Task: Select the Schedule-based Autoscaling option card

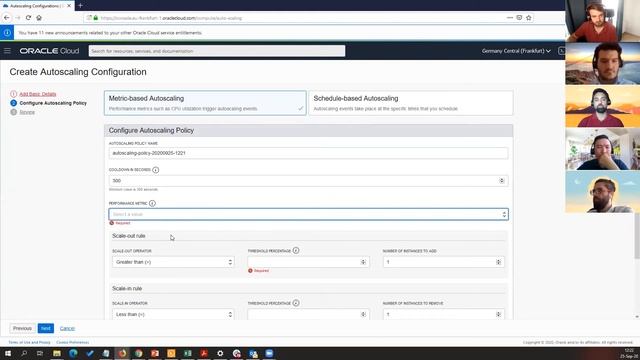Action: click(x=411, y=103)
